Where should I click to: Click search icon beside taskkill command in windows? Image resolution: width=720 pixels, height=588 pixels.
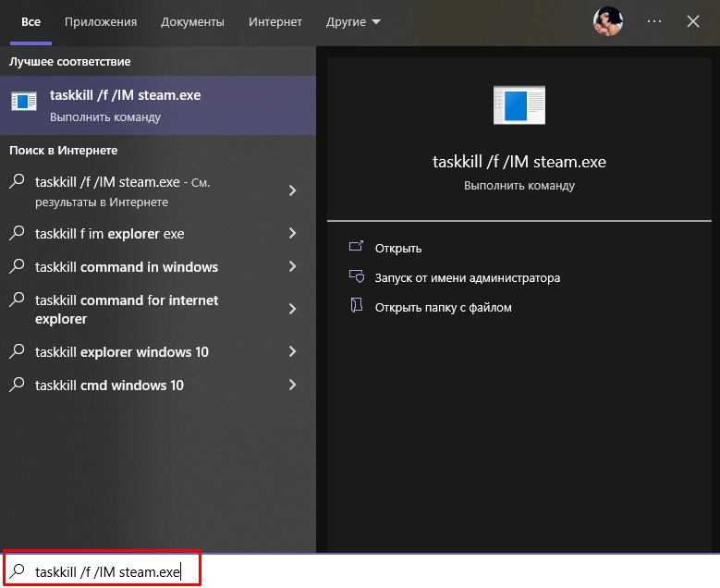click(x=17, y=266)
